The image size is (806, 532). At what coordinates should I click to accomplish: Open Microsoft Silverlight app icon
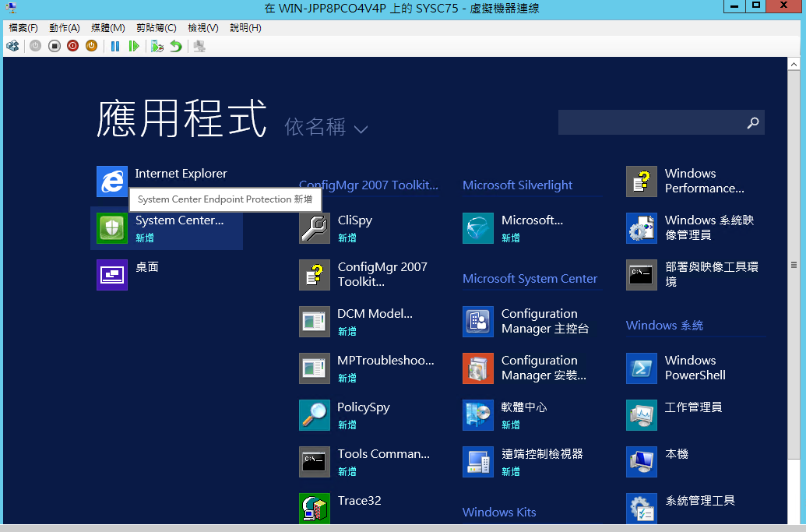click(478, 228)
